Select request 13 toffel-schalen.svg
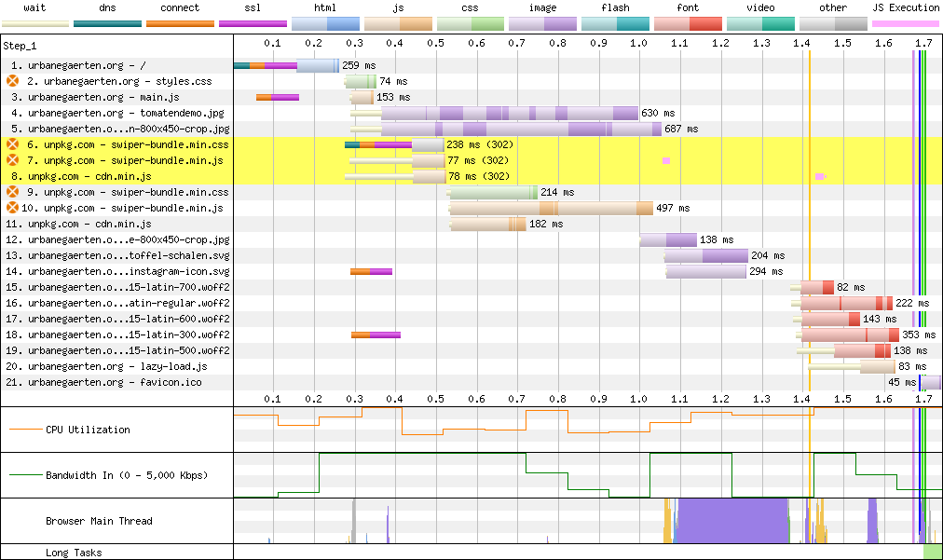 pos(117,255)
